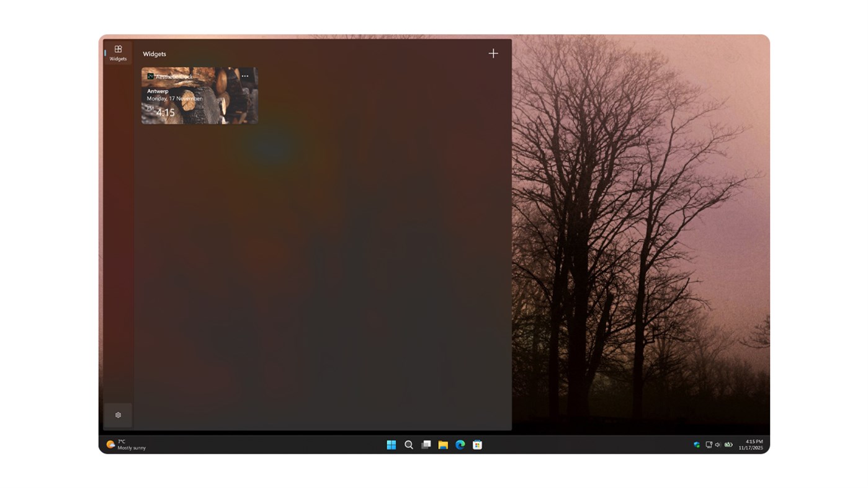This screenshot has width=868, height=488.
Task: Open widget settings gear icon
Action: click(x=118, y=415)
